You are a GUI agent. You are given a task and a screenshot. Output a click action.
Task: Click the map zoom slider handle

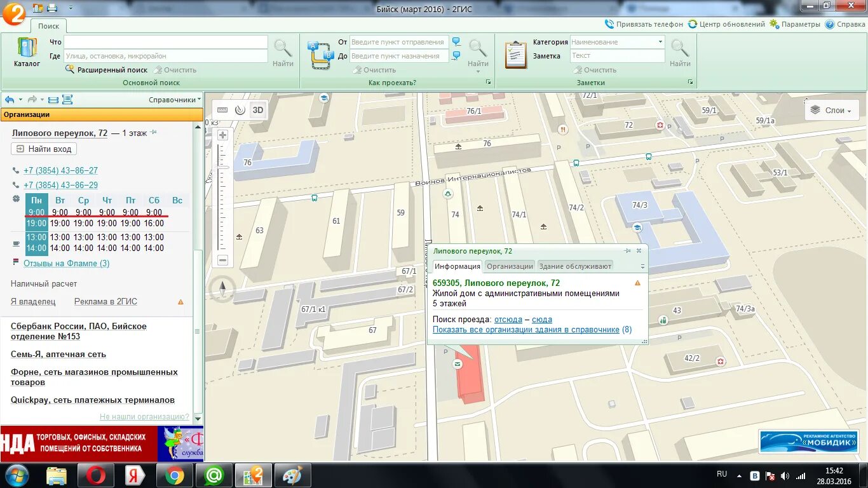pos(222,166)
